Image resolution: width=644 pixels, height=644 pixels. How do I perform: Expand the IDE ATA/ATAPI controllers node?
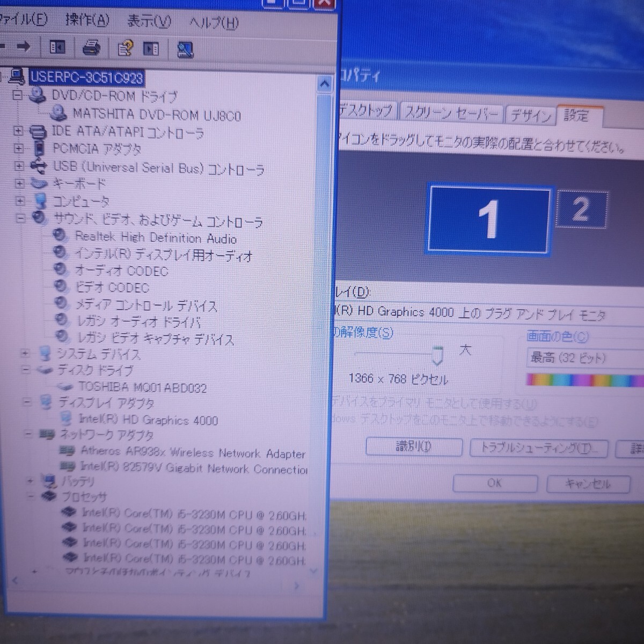(x=18, y=131)
